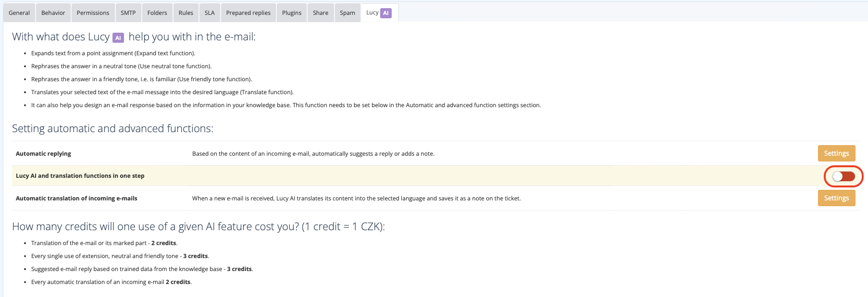The width and height of the screenshot is (868, 297).
Task: Open the Plugins tab
Action: (292, 13)
